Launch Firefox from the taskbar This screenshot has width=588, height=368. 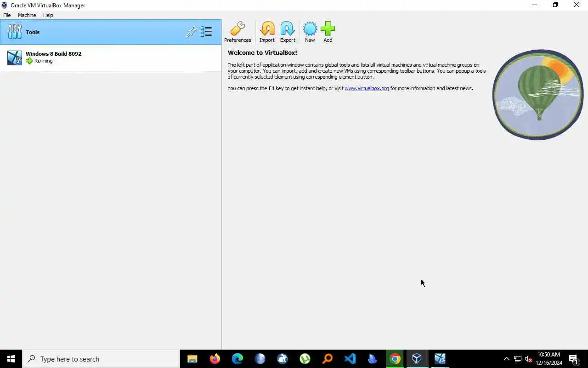(215, 359)
